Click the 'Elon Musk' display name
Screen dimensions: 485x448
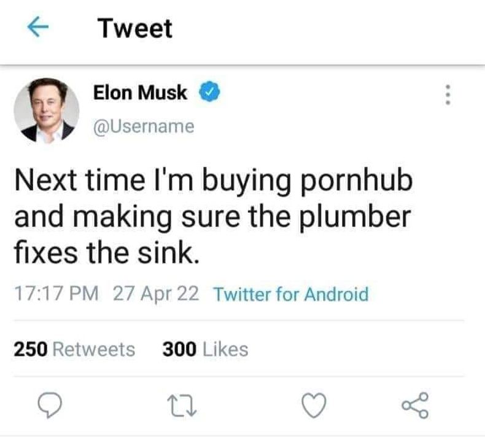(140, 93)
